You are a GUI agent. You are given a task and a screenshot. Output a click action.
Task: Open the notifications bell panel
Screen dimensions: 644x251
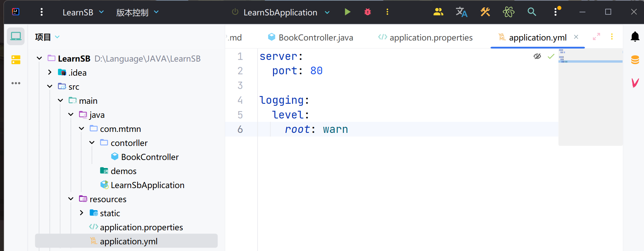tap(635, 36)
